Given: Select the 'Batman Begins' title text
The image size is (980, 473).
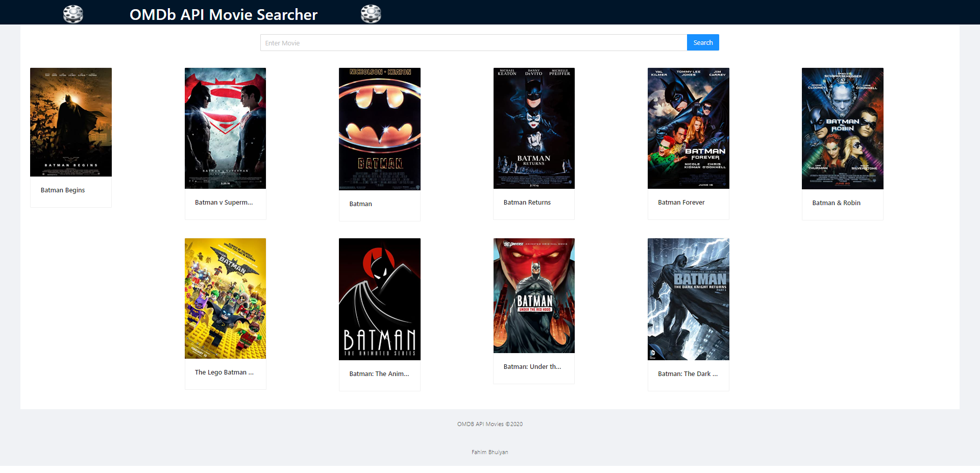Looking at the screenshot, I should pos(63,190).
